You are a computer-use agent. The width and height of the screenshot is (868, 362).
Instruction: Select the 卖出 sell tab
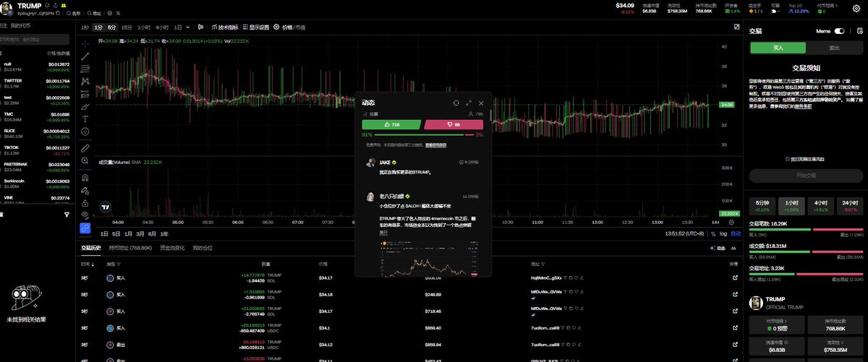pyautogui.click(x=834, y=48)
